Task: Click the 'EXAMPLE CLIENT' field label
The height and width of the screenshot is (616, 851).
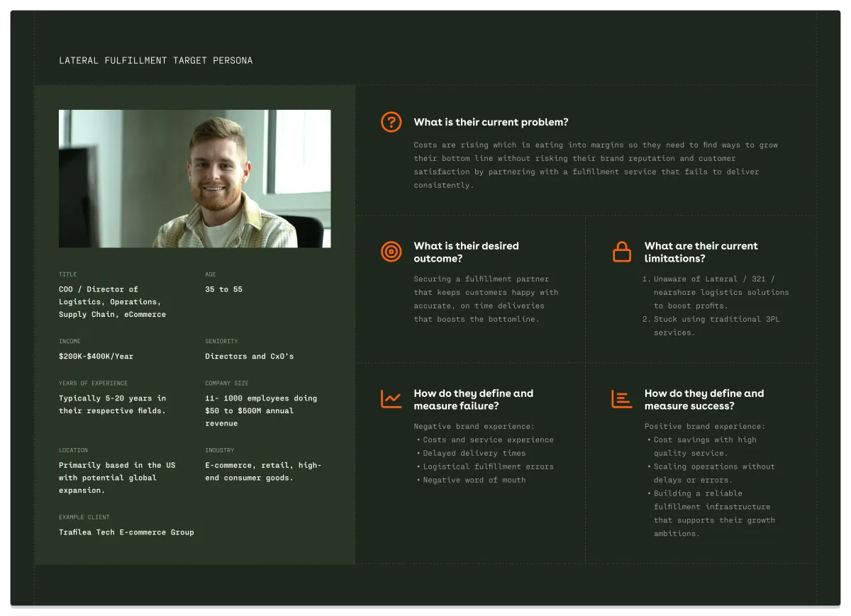Action: (84, 517)
